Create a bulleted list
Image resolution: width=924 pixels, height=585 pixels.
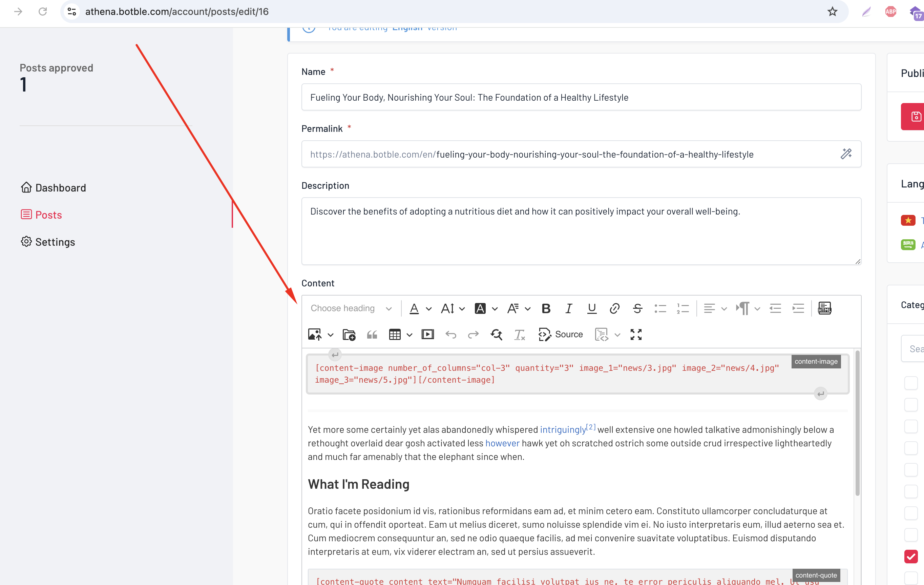[x=660, y=308]
